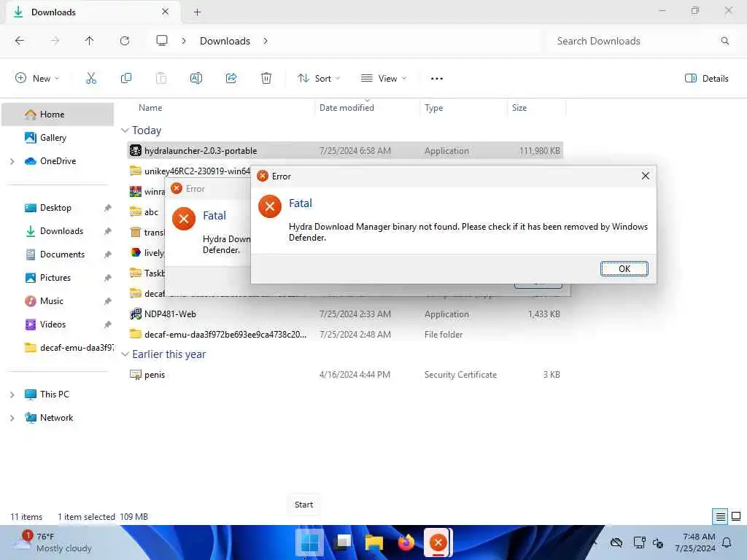Go back with the Back arrow
Viewport: 747px width, 560px height.
click(20, 41)
